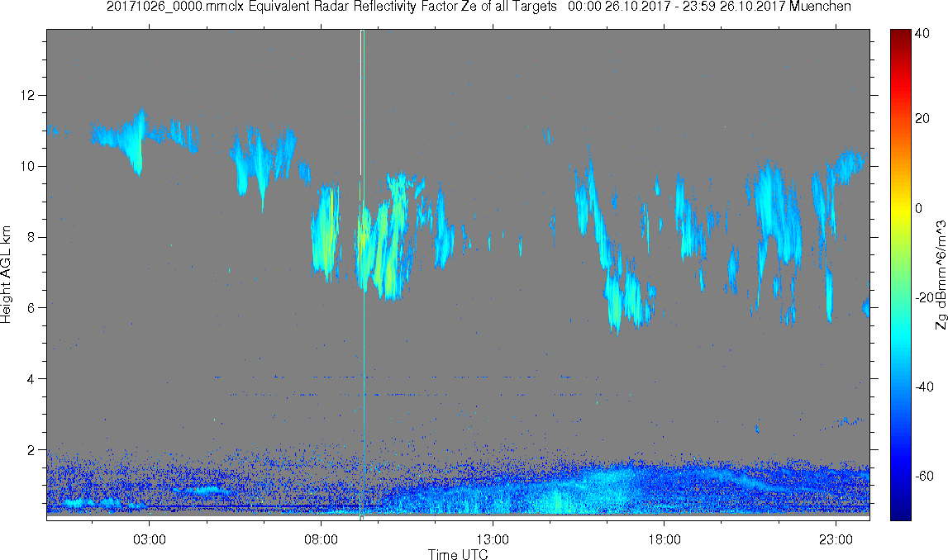Viewport: 948px width, 560px height.
Task: Click the yellow band of the colorbar
Action: [900, 208]
